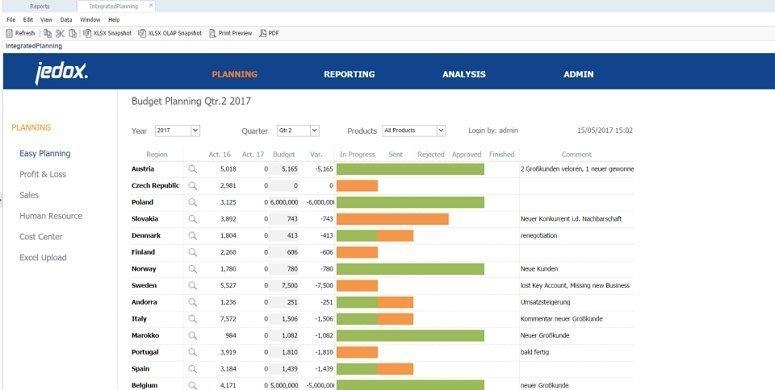Viewport: 775px width, 390px height.
Task: Switch to the Reports tab
Action: [x=40, y=6]
